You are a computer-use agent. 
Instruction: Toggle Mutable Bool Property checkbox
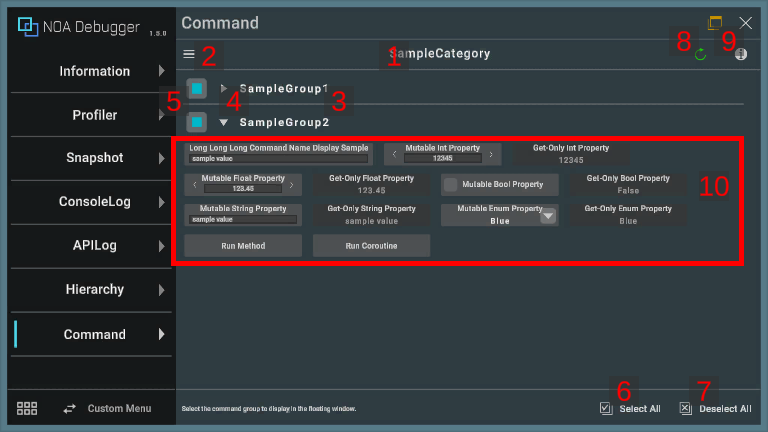tap(450, 184)
